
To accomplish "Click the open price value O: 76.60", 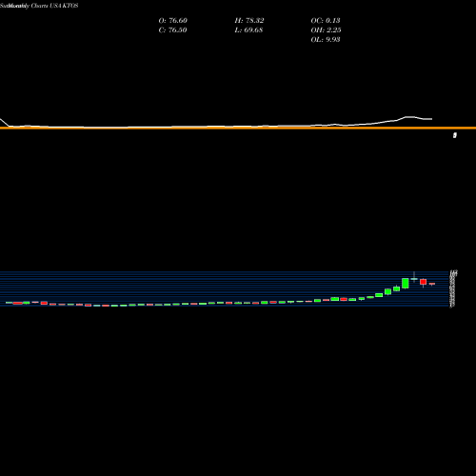I will tap(172, 21).
